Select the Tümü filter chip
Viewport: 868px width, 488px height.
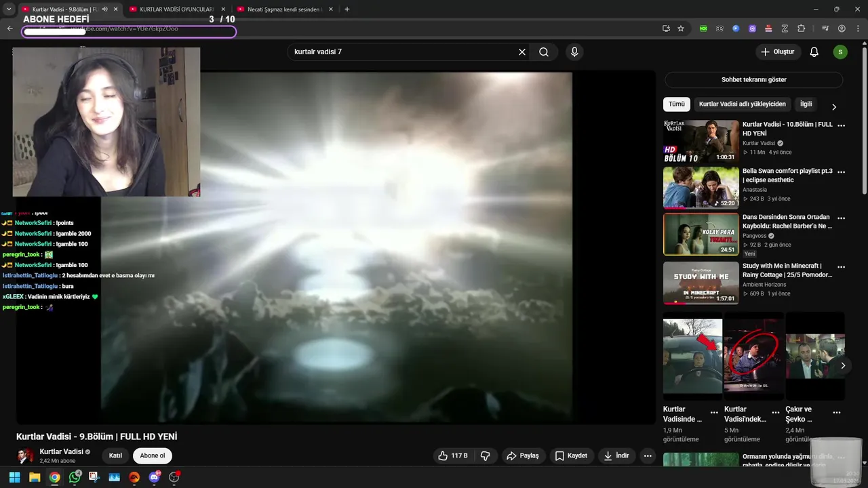click(677, 104)
